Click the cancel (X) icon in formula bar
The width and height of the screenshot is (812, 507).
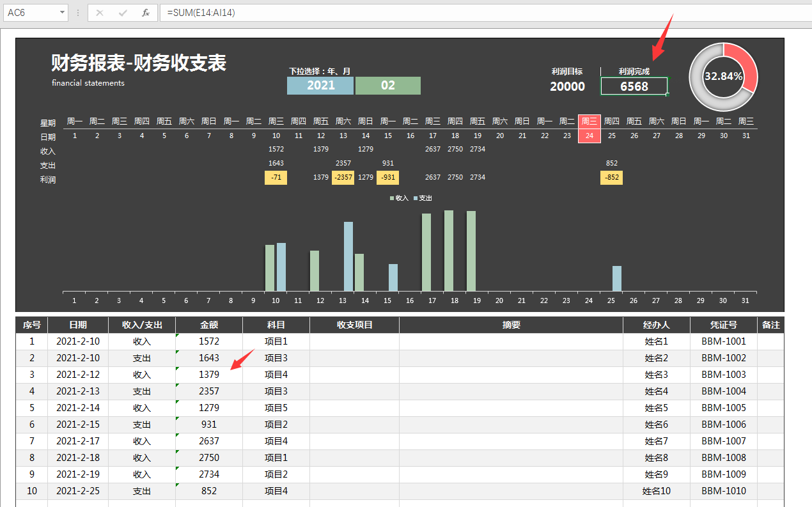tap(98, 12)
